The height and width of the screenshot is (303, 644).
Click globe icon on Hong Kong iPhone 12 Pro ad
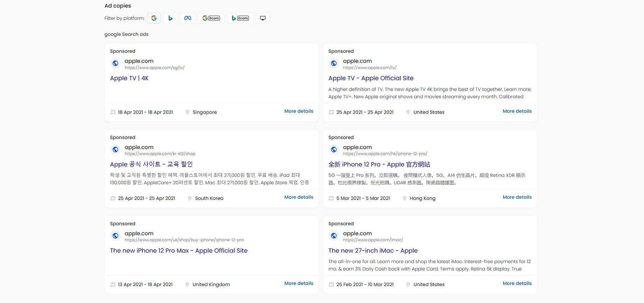[334, 150]
